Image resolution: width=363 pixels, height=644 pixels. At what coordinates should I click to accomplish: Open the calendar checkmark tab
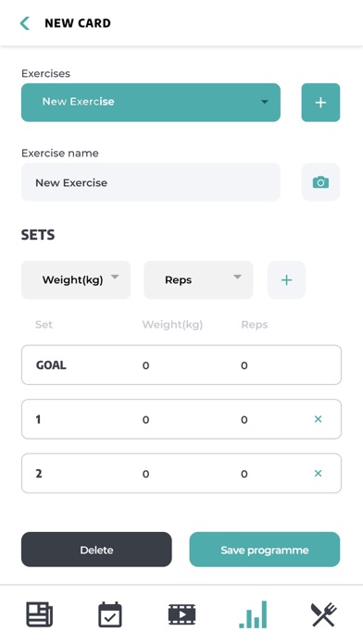point(110,614)
